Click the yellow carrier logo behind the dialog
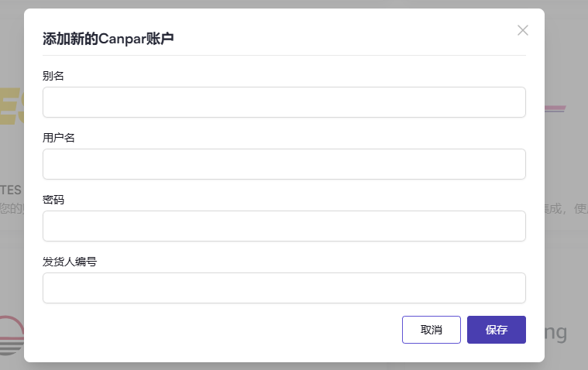Viewport: 588px width, 370px height. point(12,106)
